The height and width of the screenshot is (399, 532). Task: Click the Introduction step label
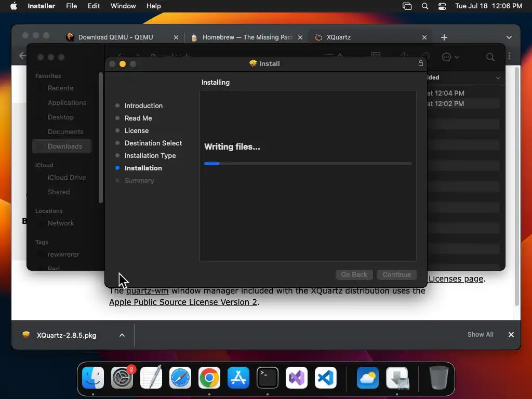tap(143, 105)
